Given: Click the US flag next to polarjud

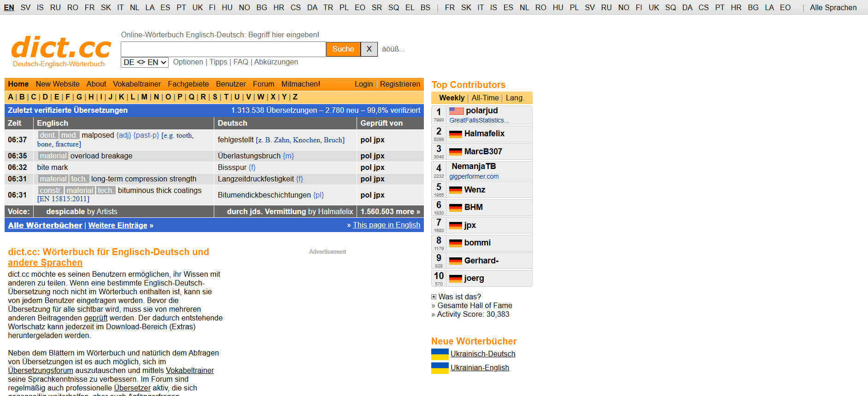Looking at the screenshot, I should click(456, 111).
